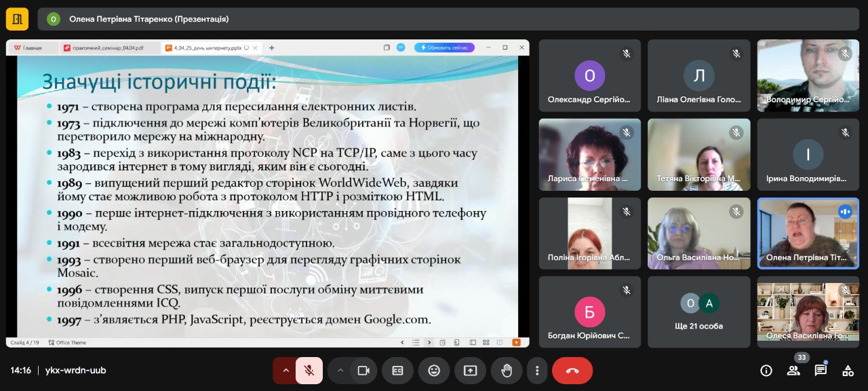Select Поліна Ігорівна video tile
The height and width of the screenshot is (391, 868).
(x=590, y=234)
